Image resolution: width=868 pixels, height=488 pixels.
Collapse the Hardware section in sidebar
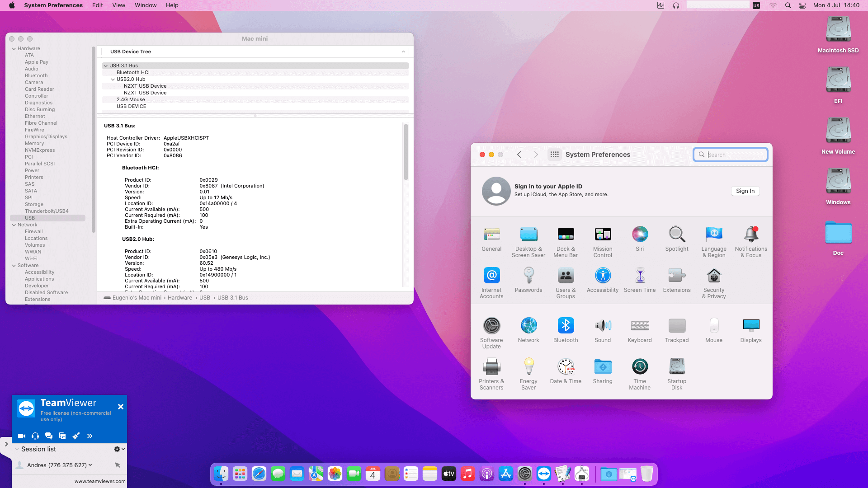(x=14, y=49)
